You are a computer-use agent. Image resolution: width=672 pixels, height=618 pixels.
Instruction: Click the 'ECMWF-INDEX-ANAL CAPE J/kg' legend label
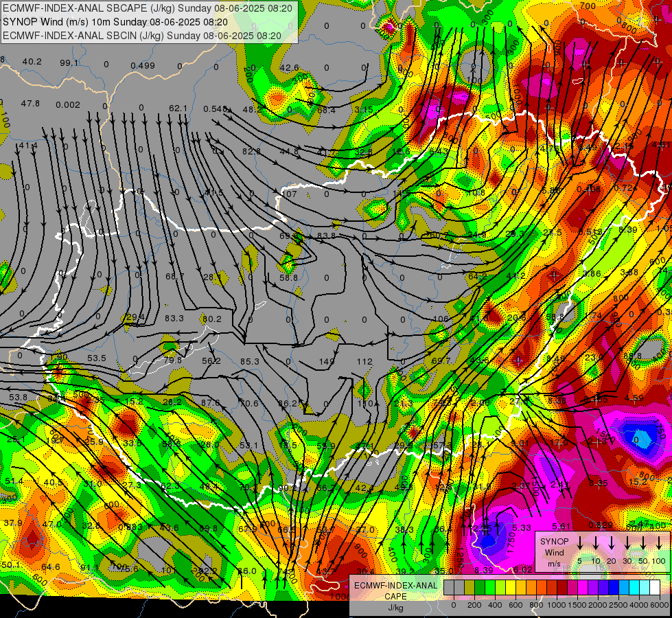(395, 597)
